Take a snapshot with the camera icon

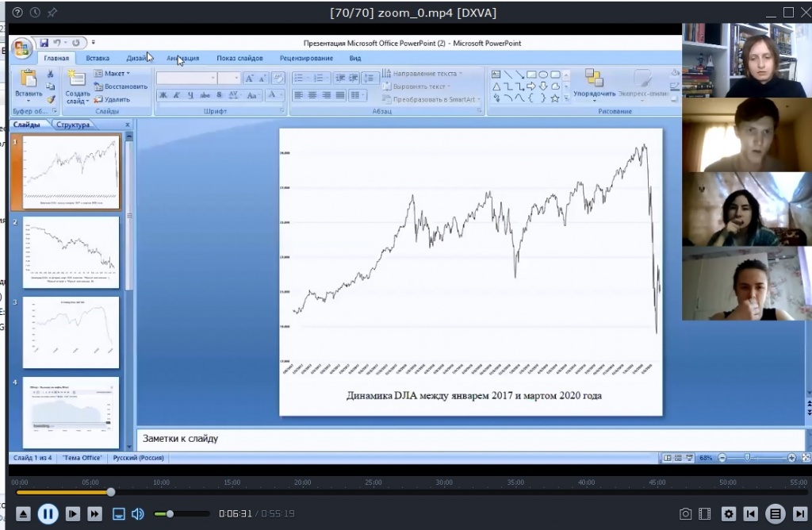click(685, 513)
